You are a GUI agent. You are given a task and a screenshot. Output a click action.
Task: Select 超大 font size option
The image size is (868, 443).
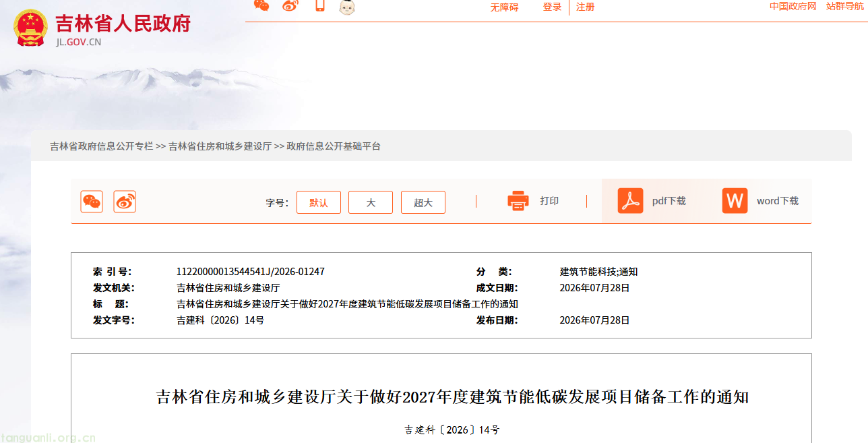(x=423, y=202)
